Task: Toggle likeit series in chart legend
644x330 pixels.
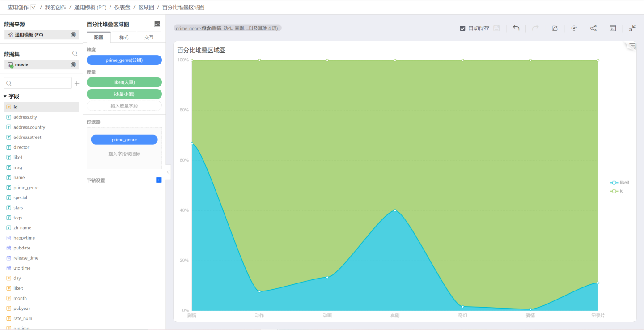Action: click(x=620, y=183)
